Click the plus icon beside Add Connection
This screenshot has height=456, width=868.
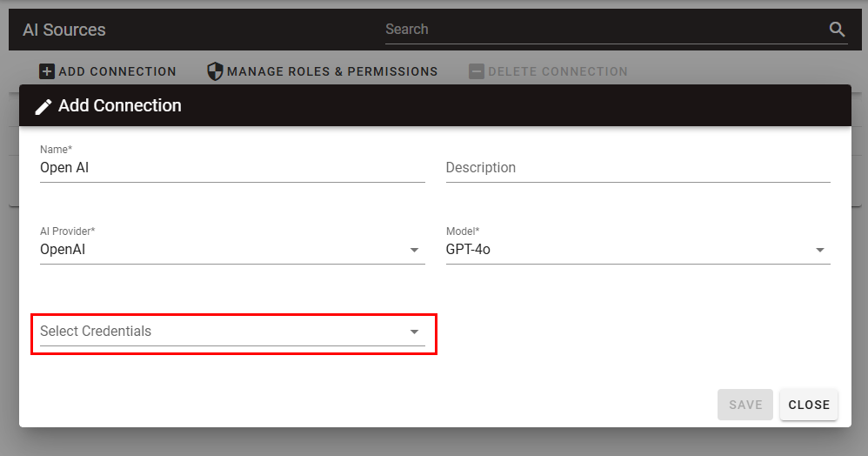[x=47, y=71]
